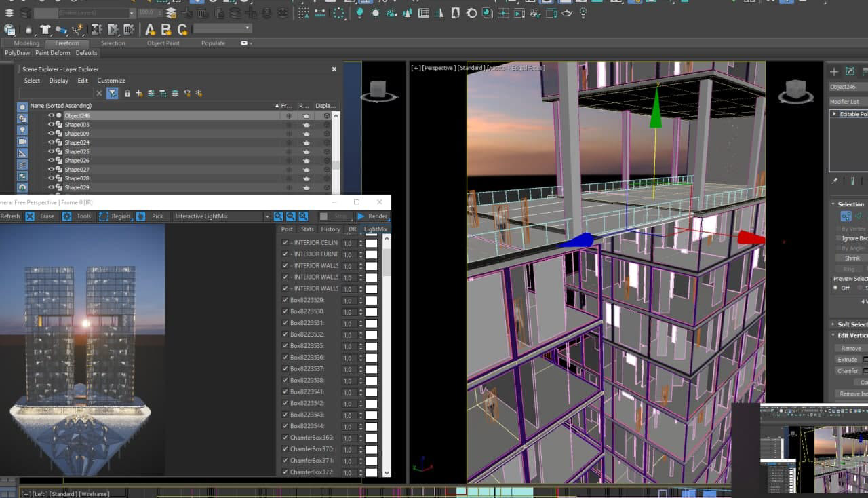Screen dimensions: 868x498
Task: Open the Tools gear in the render window
Action: [67, 216]
